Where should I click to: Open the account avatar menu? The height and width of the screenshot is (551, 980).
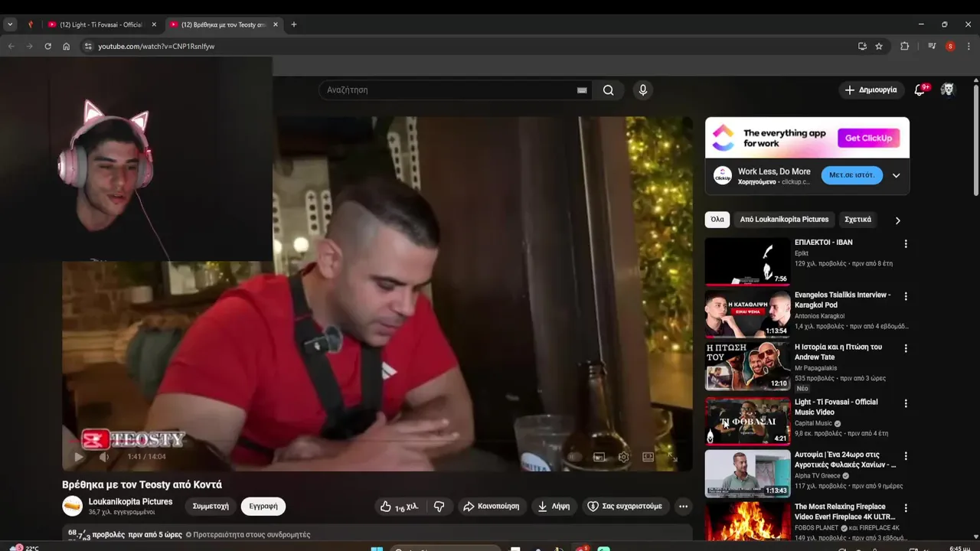pyautogui.click(x=948, y=90)
